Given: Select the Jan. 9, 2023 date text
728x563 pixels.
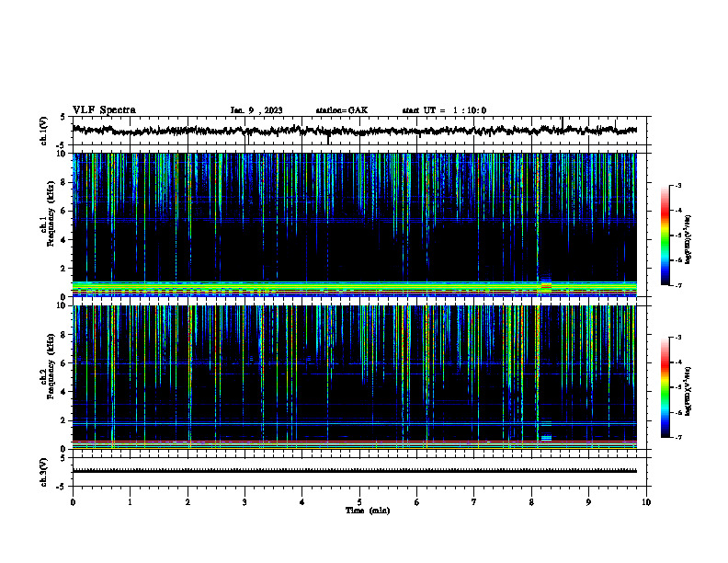Looking at the screenshot, I should (x=256, y=110).
